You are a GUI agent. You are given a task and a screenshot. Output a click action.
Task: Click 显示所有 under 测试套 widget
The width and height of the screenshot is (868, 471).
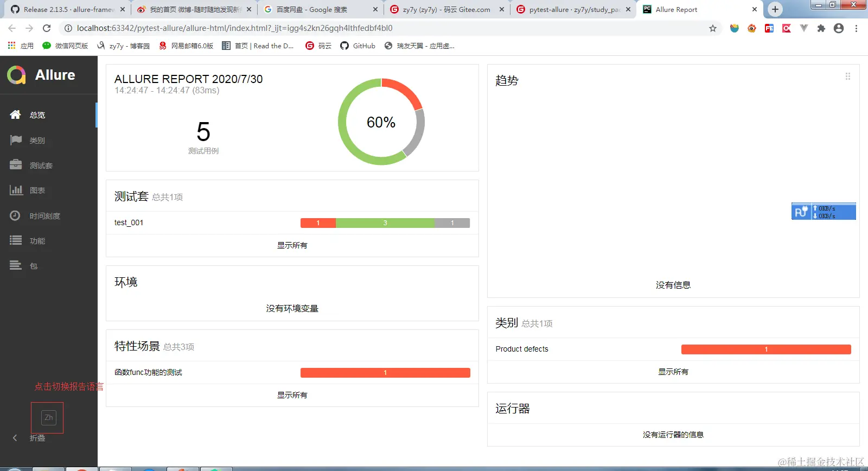(292, 245)
